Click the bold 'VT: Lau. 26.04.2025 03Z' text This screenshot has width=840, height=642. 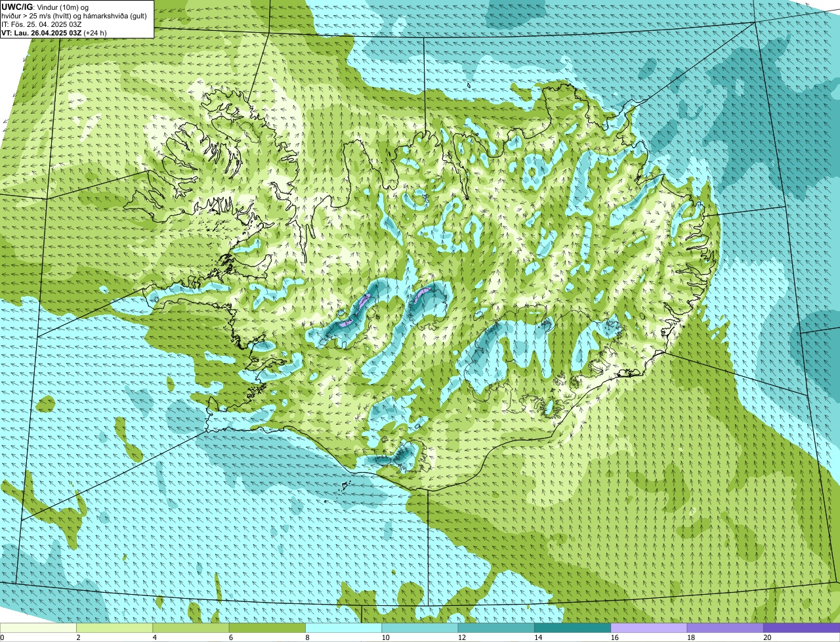[x=41, y=33]
